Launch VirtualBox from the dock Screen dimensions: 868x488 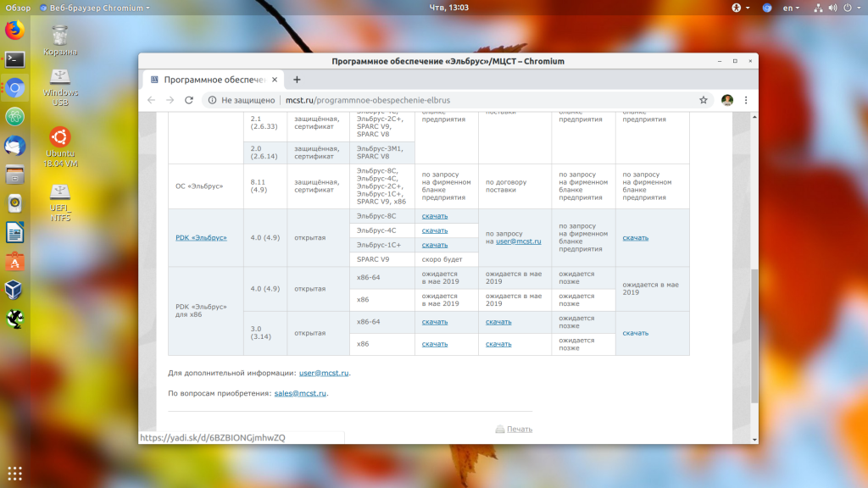click(x=15, y=290)
